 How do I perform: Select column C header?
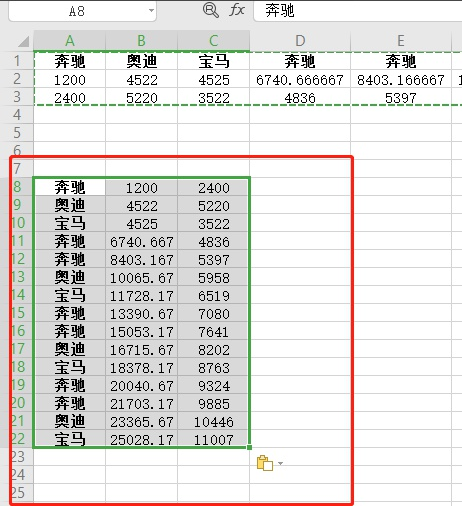click(x=214, y=41)
